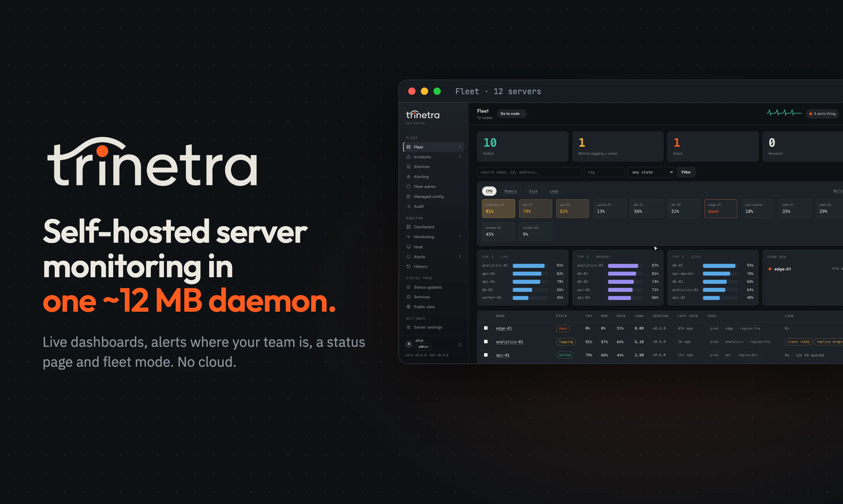The image size is (843, 504).
Task: Open the Audit list icon
Action: (x=409, y=206)
